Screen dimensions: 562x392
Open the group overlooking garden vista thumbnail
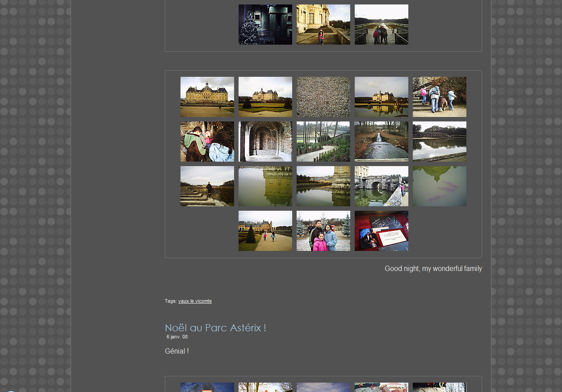(381, 25)
